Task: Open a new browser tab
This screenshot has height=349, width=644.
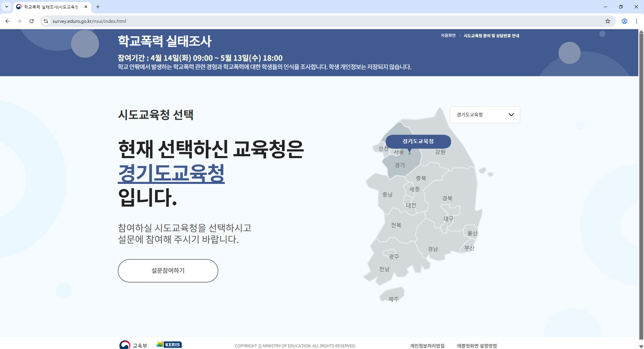Action: tap(98, 7)
